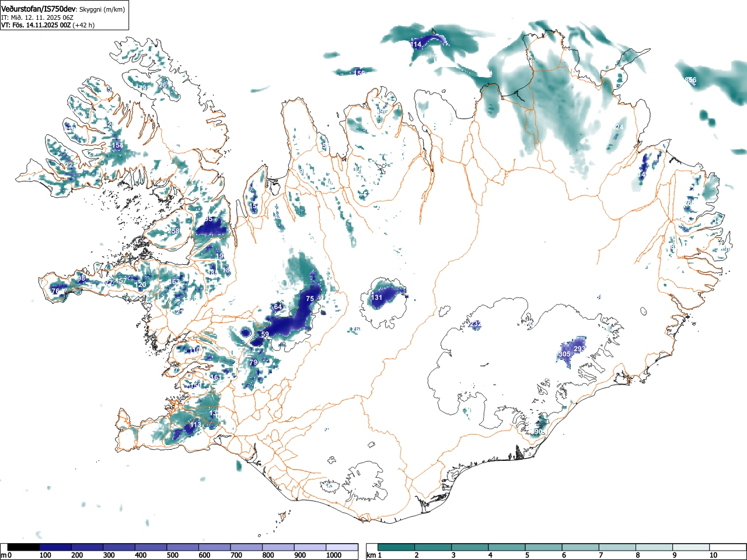The image size is (747, 560).
Task: Click the '79' visibility value on the map
Action: tap(253, 363)
